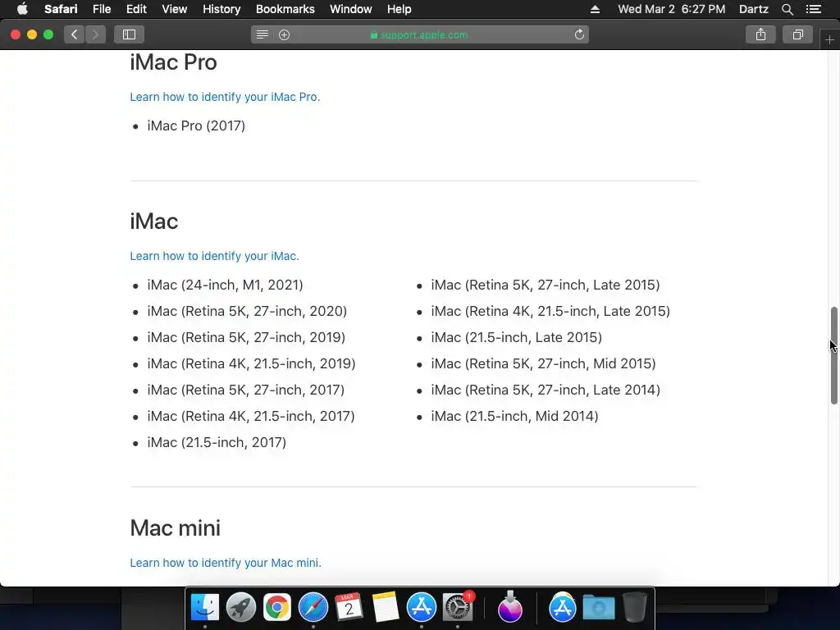Open the Edit menu
The width and height of the screenshot is (840, 630).
tap(136, 9)
